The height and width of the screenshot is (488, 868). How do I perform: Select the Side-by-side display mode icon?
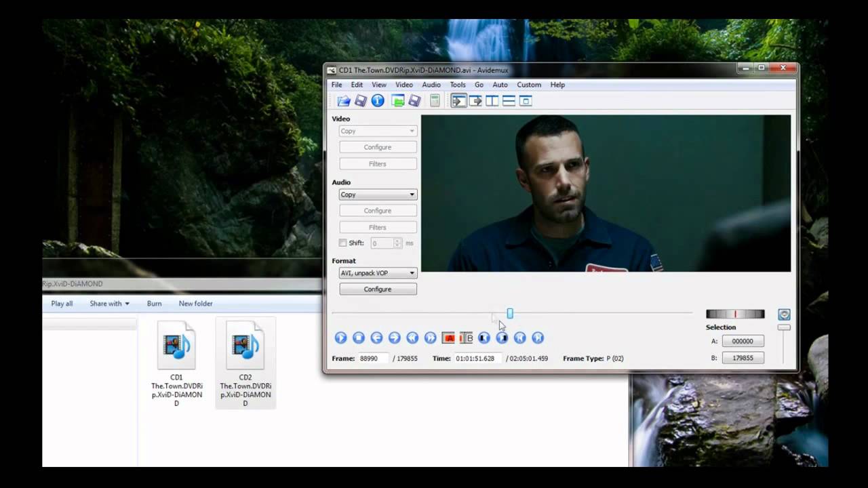[492, 101]
